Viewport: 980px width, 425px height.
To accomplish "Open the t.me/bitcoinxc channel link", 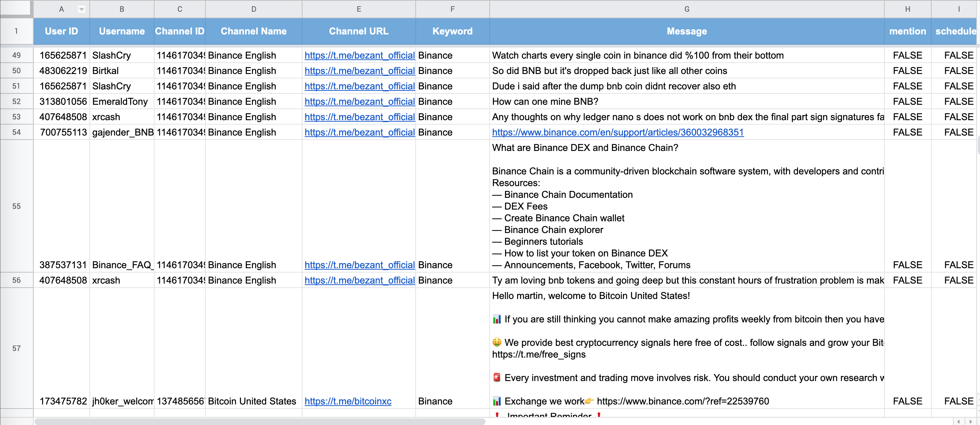I will tap(348, 401).
